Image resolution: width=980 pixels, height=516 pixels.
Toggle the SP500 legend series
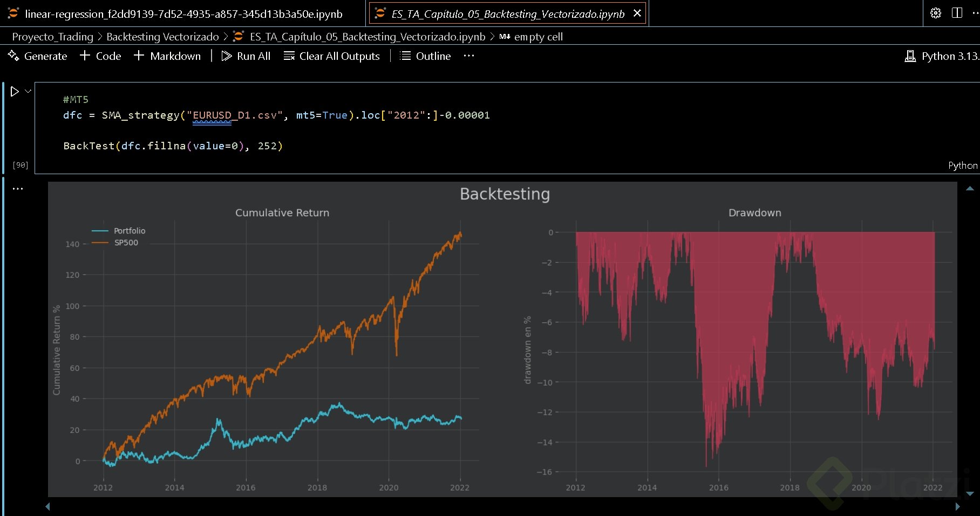tap(126, 243)
